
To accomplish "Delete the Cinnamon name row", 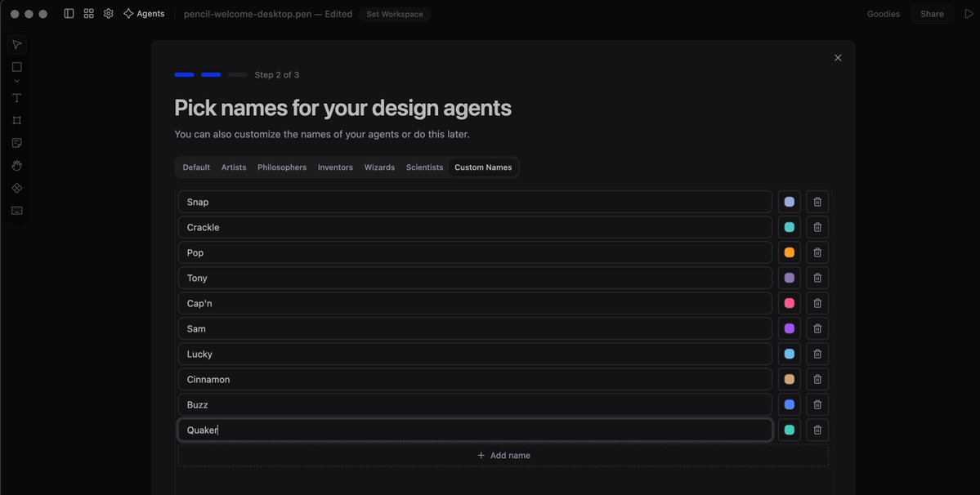I will point(817,380).
